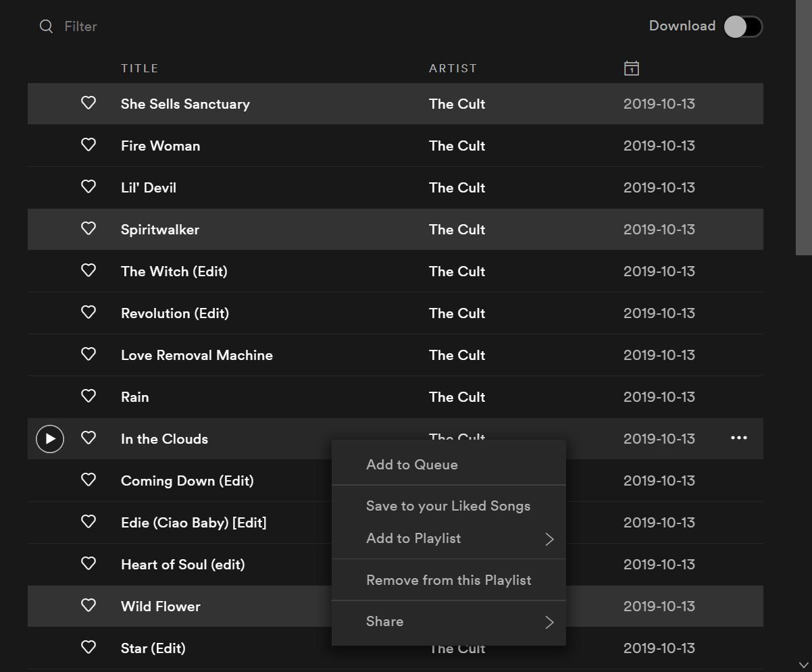
Task: Like the song Revolution (Edit)
Action: click(88, 312)
